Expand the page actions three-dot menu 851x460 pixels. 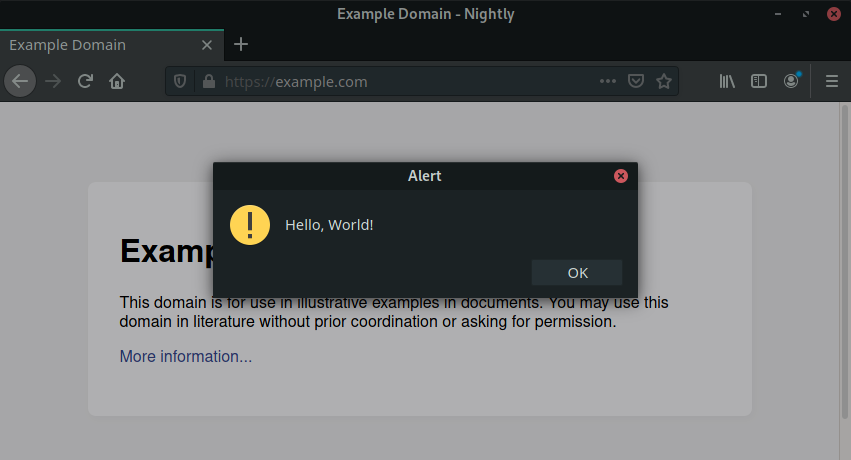pos(607,82)
